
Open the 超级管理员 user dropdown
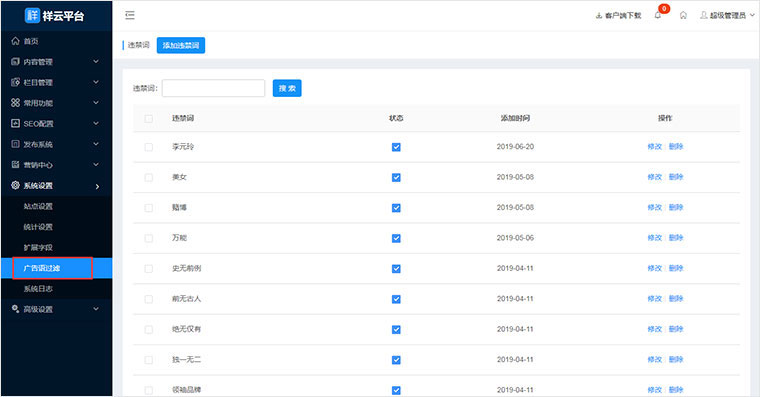(x=727, y=16)
